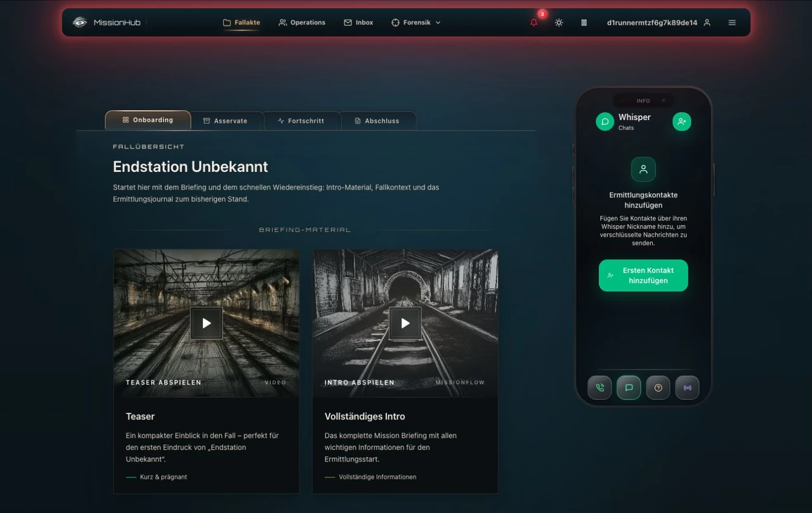This screenshot has height=513, width=812.
Task: Play the Vollständiges Intro video
Action: pos(405,323)
